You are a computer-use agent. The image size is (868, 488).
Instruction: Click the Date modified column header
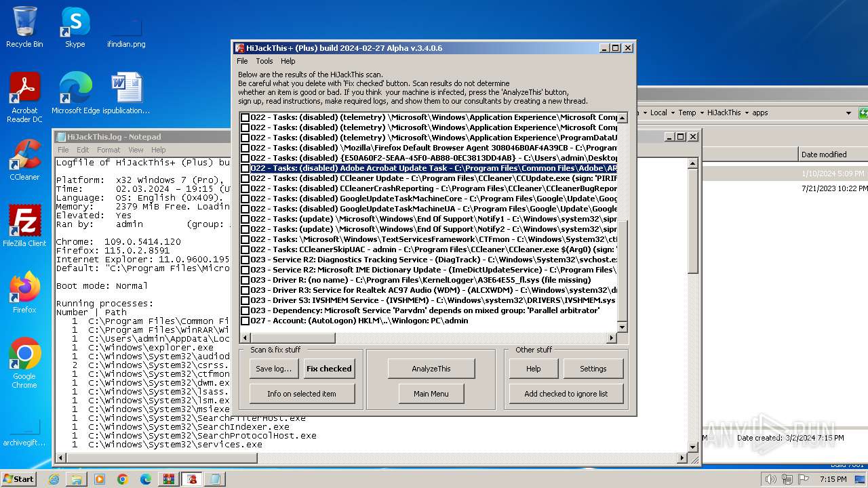[x=833, y=155]
